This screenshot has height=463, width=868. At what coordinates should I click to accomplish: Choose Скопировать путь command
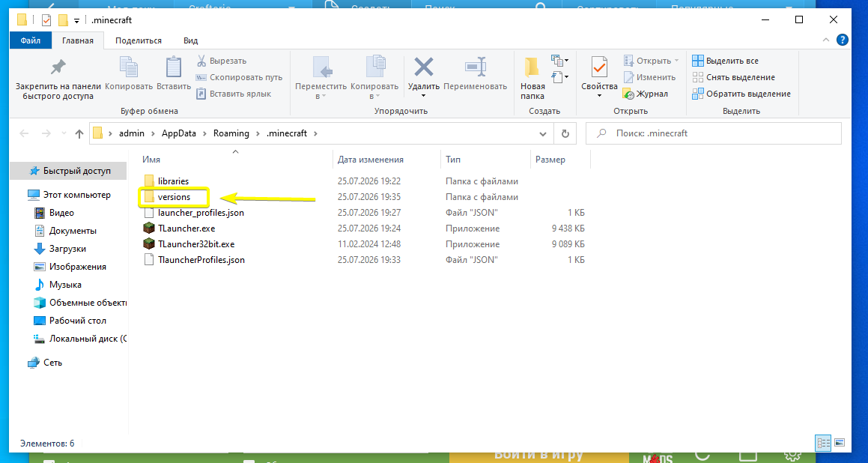tap(239, 77)
